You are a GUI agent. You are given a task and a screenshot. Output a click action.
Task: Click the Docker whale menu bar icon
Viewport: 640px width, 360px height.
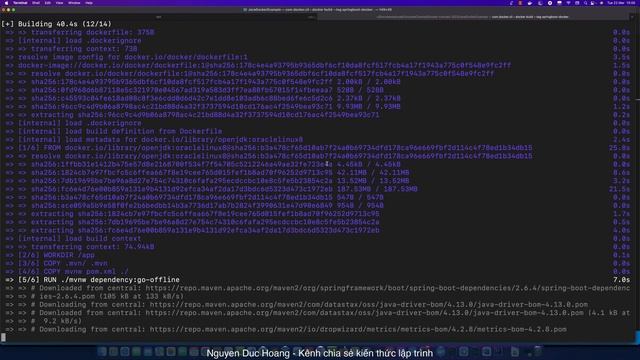point(530,3)
